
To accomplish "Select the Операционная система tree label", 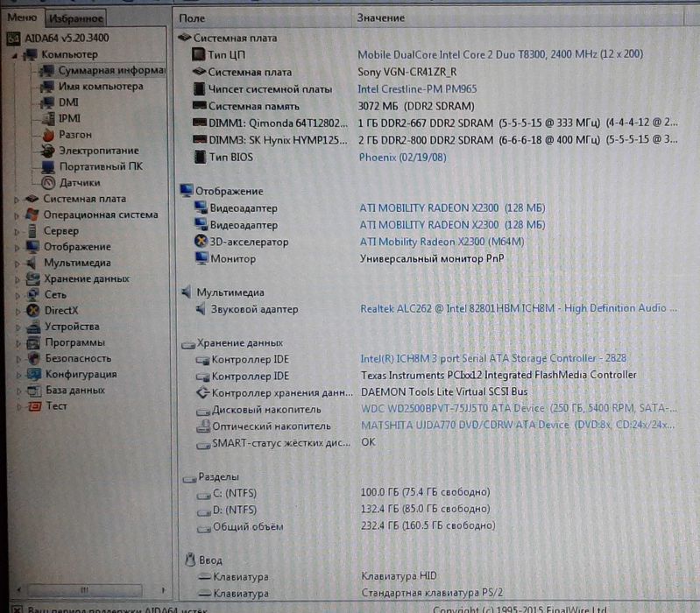I will [101, 215].
